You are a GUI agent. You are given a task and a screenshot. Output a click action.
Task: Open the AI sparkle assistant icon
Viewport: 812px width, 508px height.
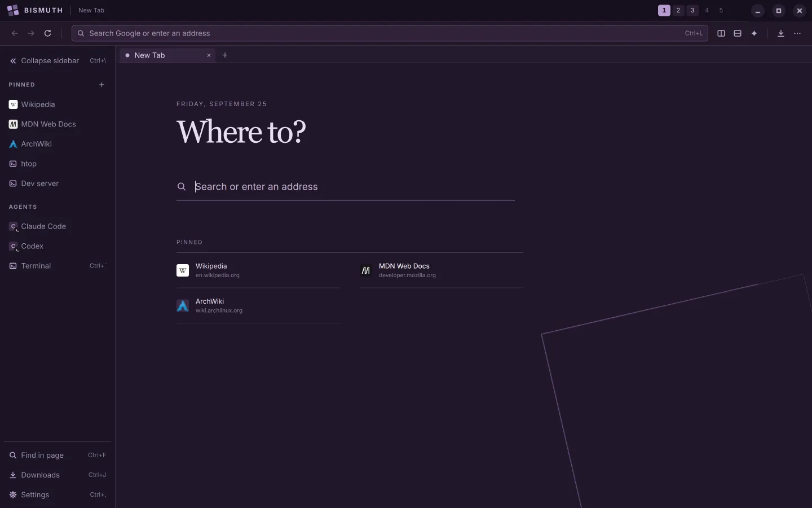(x=754, y=33)
